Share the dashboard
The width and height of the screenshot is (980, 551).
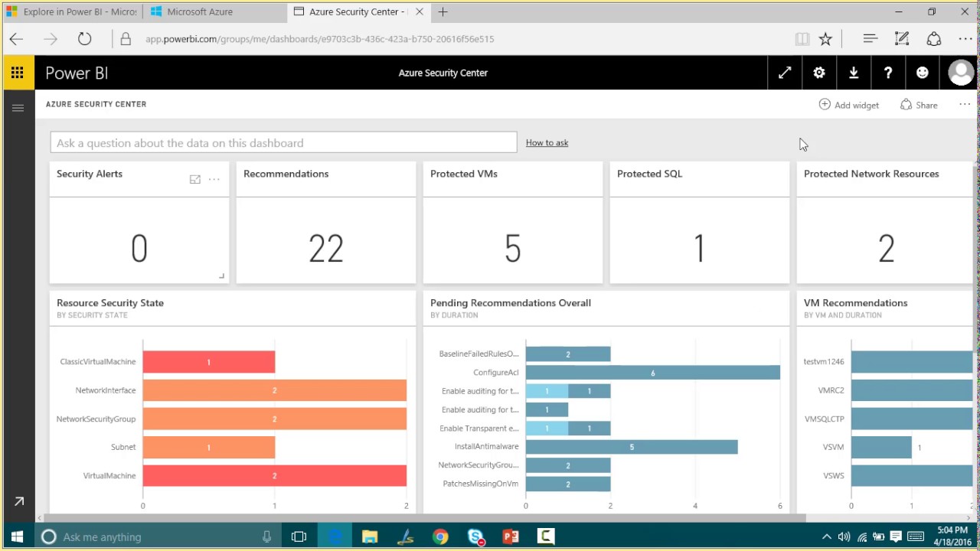[x=919, y=105]
